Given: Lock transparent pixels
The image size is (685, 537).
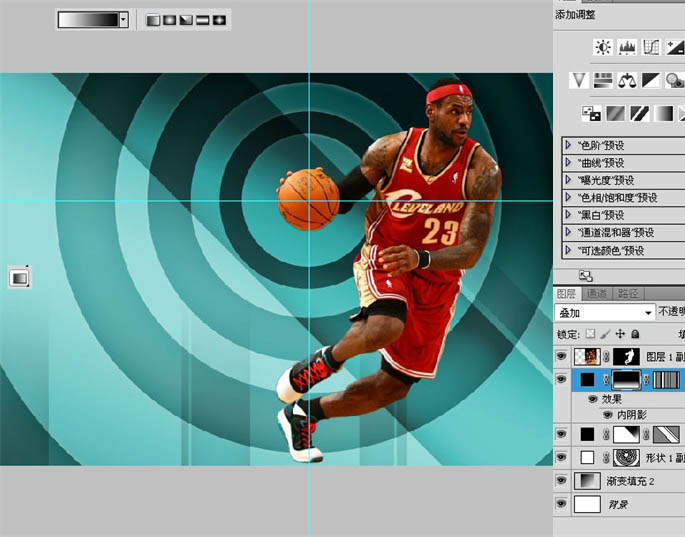Looking at the screenshot, I should [x=590, y=334].
